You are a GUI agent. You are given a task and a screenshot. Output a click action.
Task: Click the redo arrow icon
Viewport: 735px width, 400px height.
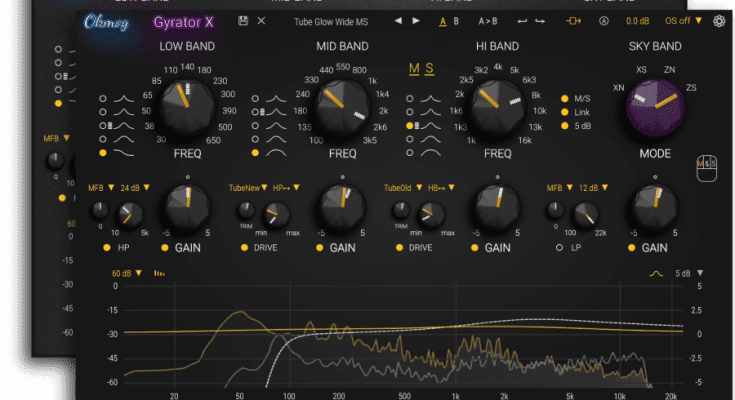point(541,20)
